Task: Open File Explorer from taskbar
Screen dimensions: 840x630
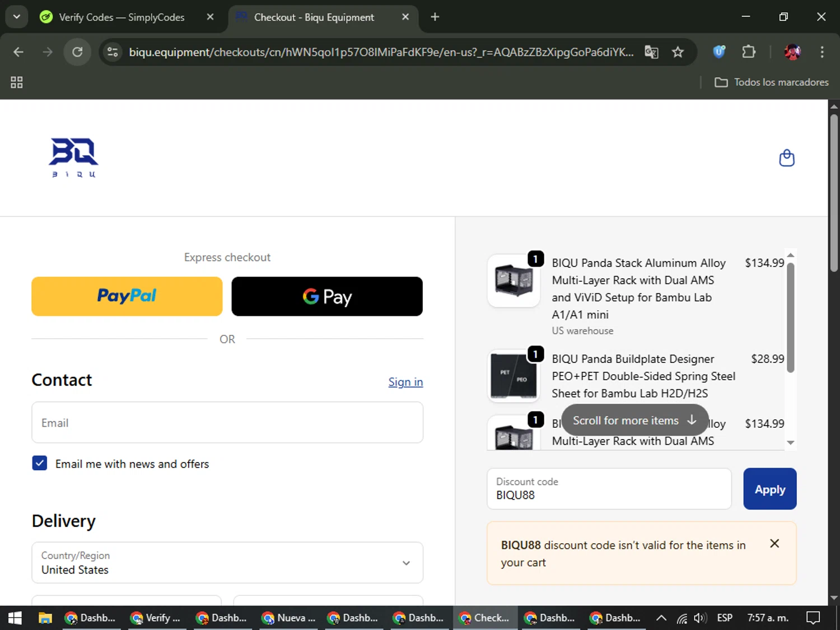Action: (45, 618)
